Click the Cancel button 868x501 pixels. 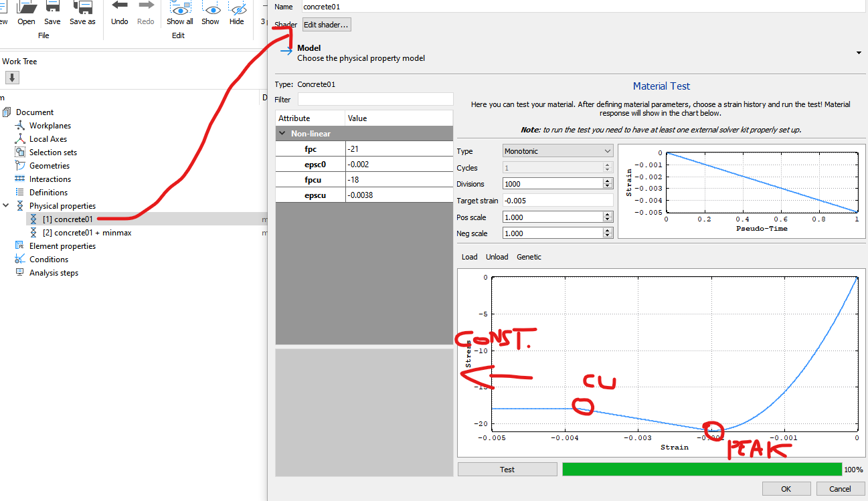(x=840, y=489)
